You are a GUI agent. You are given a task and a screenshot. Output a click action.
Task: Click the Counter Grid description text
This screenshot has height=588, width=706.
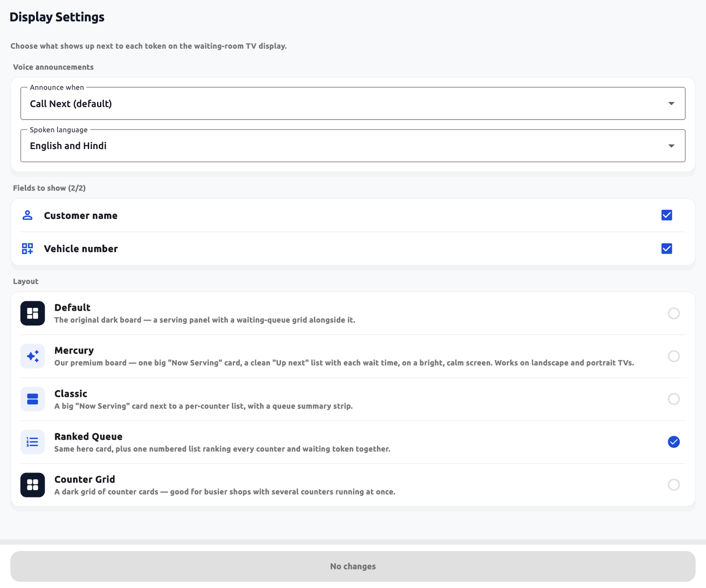pos(225,492)
